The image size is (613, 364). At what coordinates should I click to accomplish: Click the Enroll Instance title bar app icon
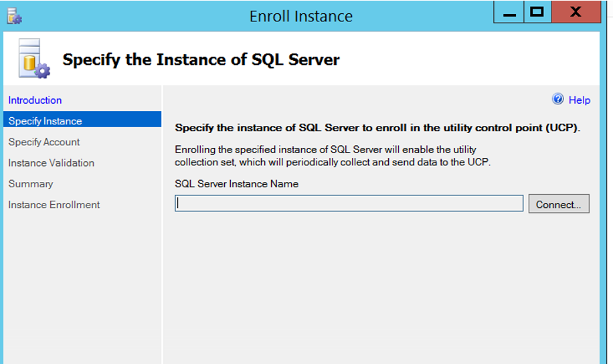point(14,16)
